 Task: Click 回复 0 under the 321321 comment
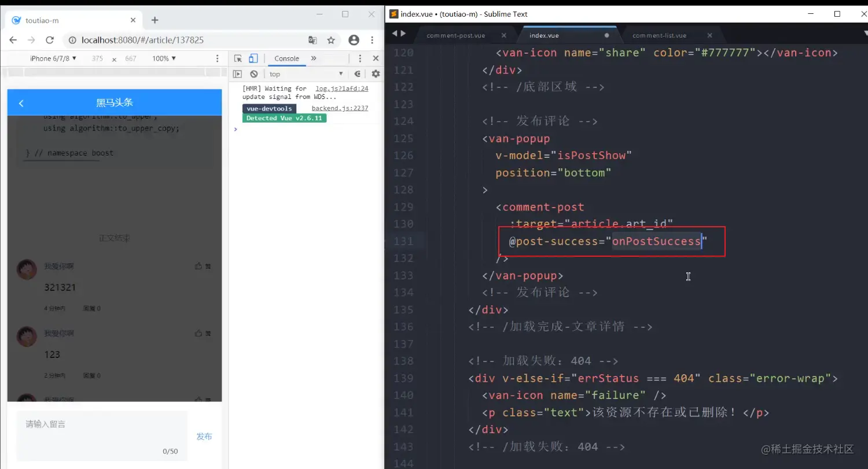pos(92,308)
